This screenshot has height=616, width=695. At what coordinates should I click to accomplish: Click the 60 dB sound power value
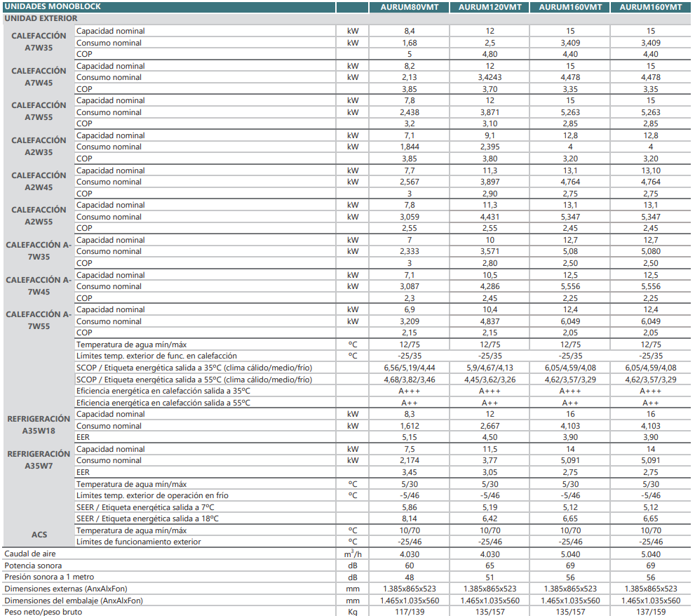(x=409, y=565)
